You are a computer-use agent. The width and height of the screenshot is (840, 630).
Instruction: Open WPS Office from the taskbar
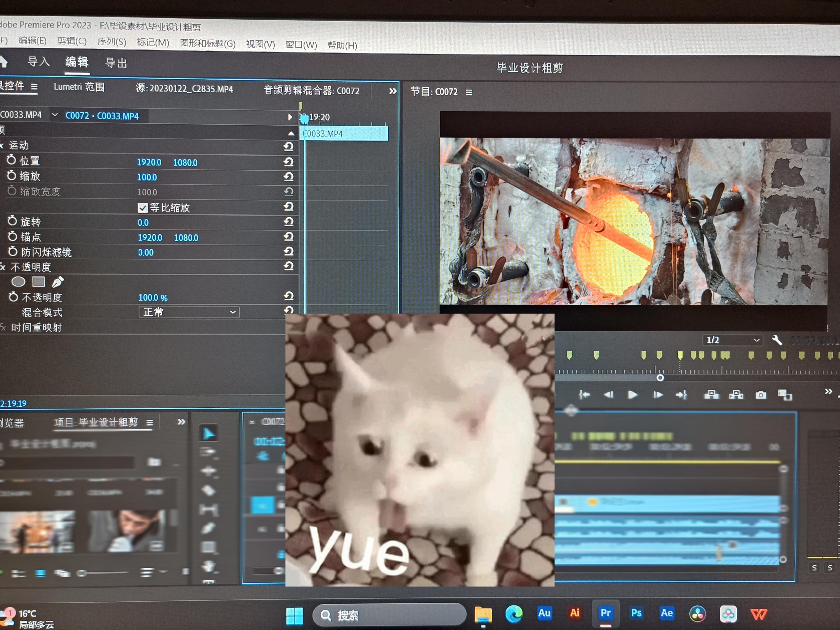tap(759, 614)
